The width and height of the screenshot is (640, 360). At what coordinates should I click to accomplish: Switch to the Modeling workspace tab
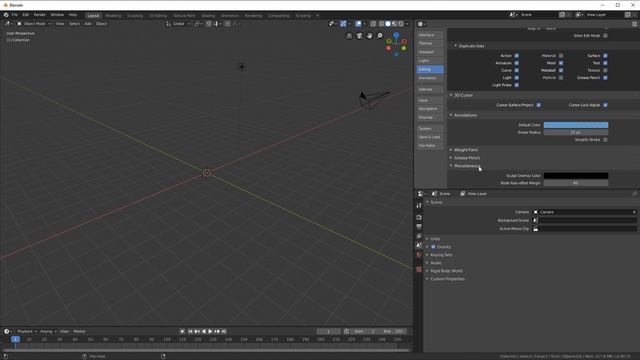pyautogui.click(x=113, y=16)
